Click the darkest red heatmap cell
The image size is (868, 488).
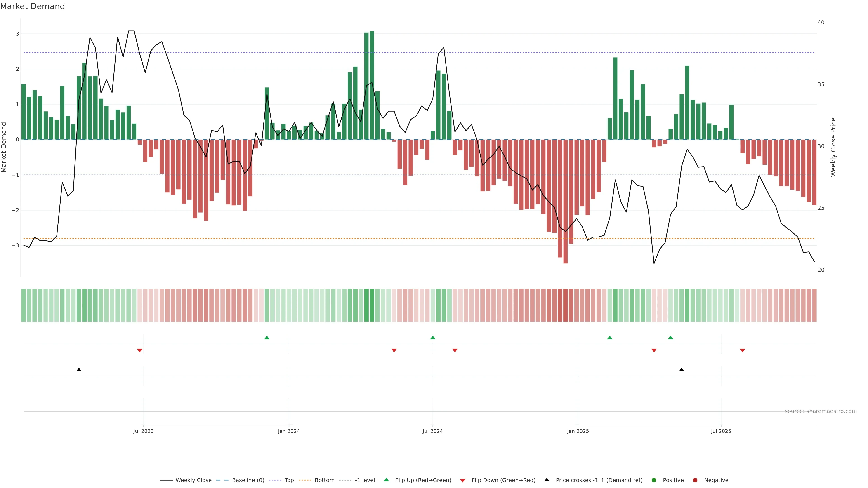565,305
